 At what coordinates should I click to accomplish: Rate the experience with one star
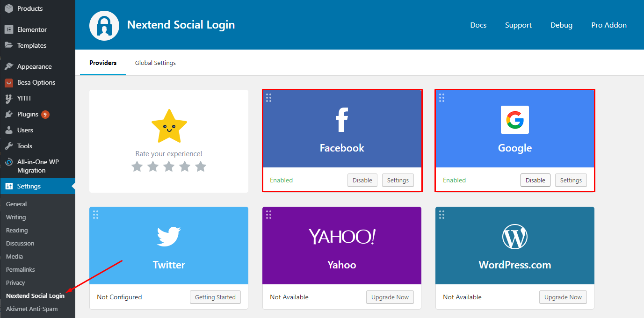coord(137,166)
